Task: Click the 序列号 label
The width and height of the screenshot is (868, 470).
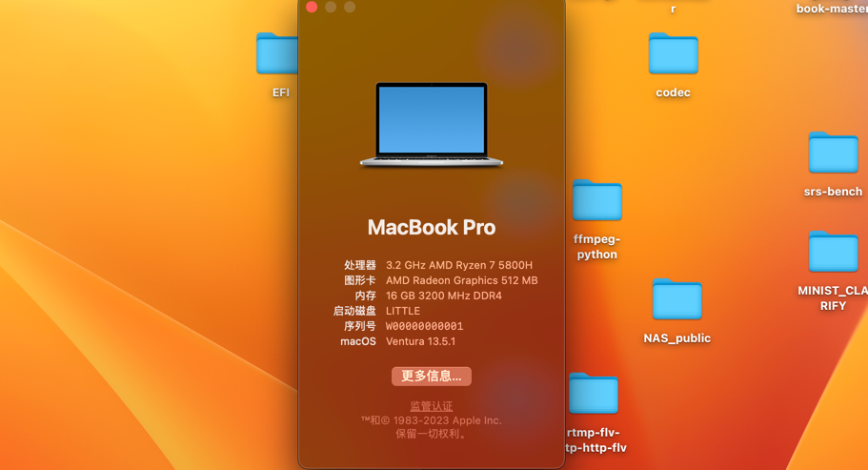Action: (x=360, y=327)
